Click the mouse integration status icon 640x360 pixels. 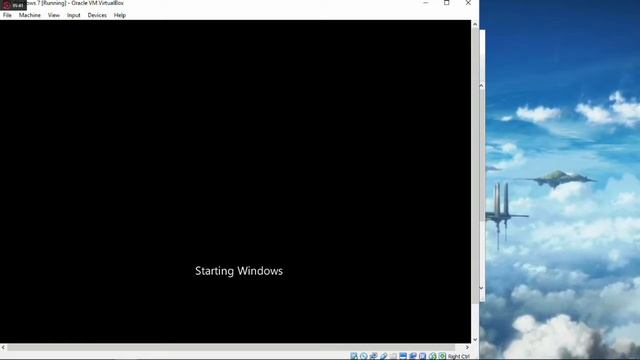click(x=432, y=356)
